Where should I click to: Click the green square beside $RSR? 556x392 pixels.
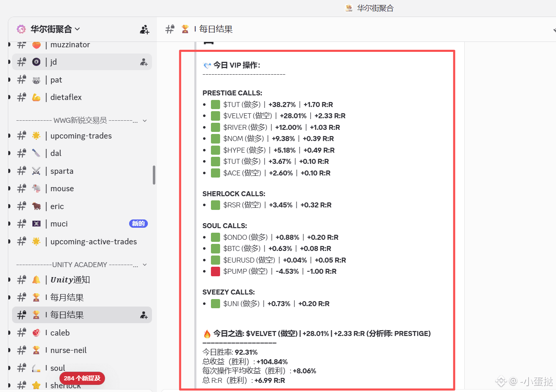tap(216, 205)
